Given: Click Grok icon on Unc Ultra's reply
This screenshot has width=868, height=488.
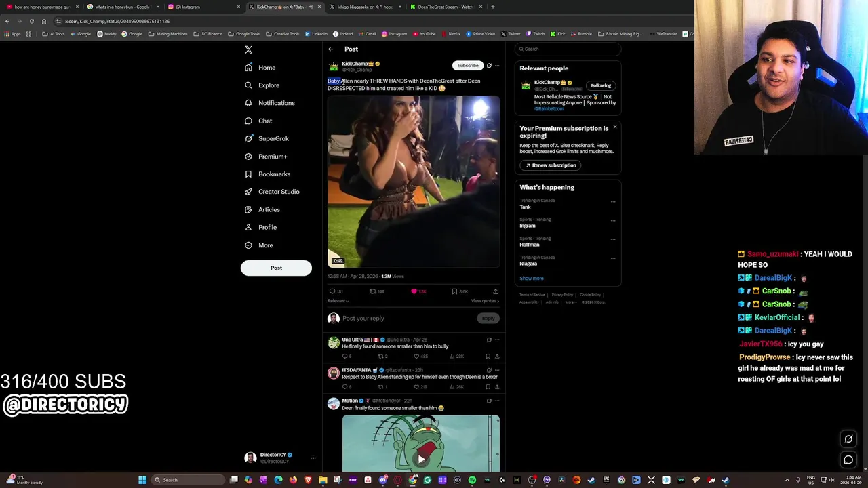Looking at the screenshot, I should coord(489,340).
